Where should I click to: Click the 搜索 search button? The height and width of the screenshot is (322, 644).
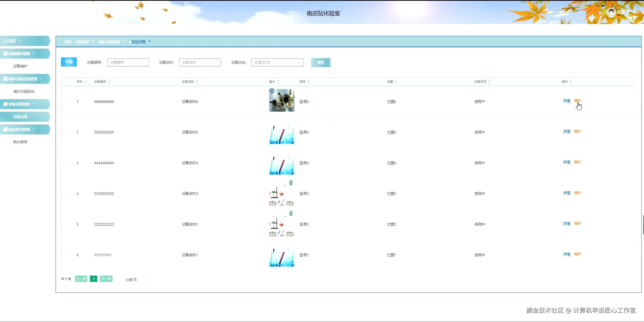tap(320, 62)
